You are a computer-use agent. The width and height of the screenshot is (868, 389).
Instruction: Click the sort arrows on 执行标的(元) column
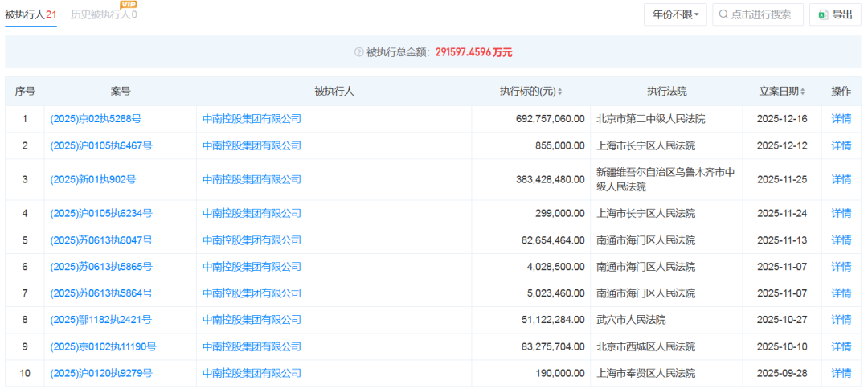coord(559,92)
